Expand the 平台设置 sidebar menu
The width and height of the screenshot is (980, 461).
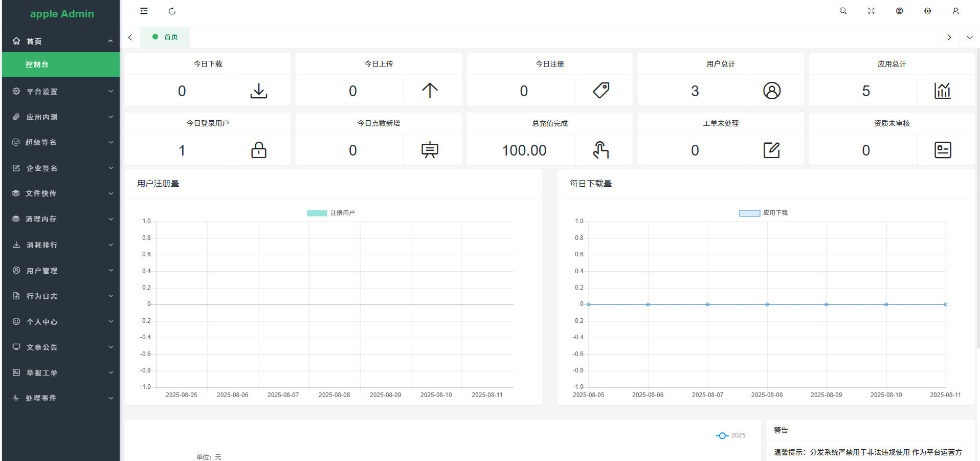[x=61, y=92]
